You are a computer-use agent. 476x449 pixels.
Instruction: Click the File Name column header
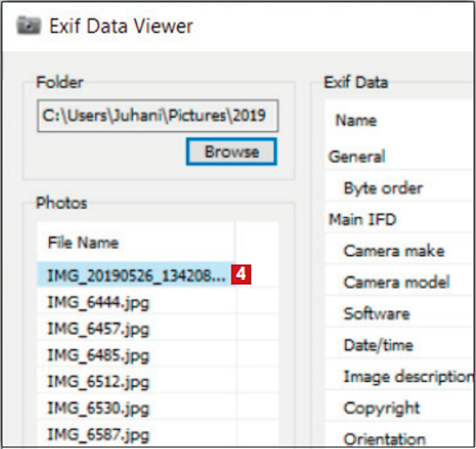point(83,243)
